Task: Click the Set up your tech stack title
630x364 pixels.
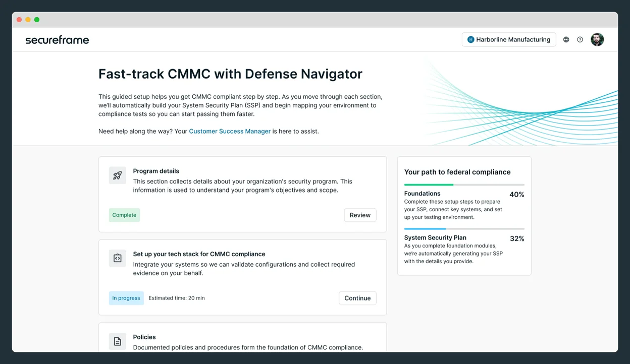Action: 199,254
